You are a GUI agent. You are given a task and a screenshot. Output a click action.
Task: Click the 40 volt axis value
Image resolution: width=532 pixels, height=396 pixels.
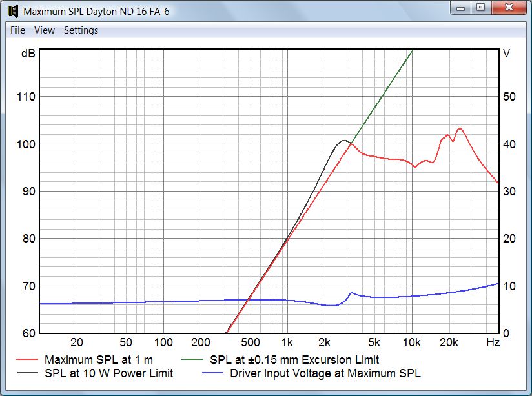coord(509,144)
